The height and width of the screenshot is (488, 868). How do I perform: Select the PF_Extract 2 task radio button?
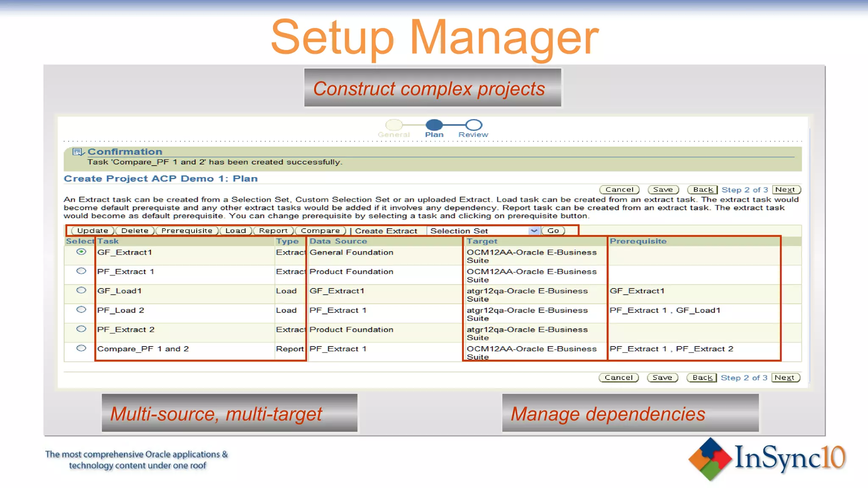point(81,329)
